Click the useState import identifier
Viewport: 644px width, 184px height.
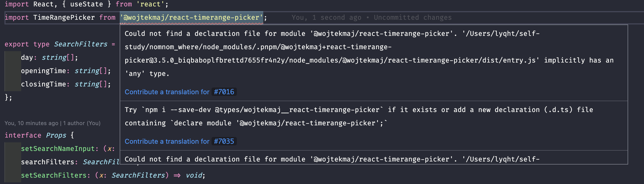point(87,4)
